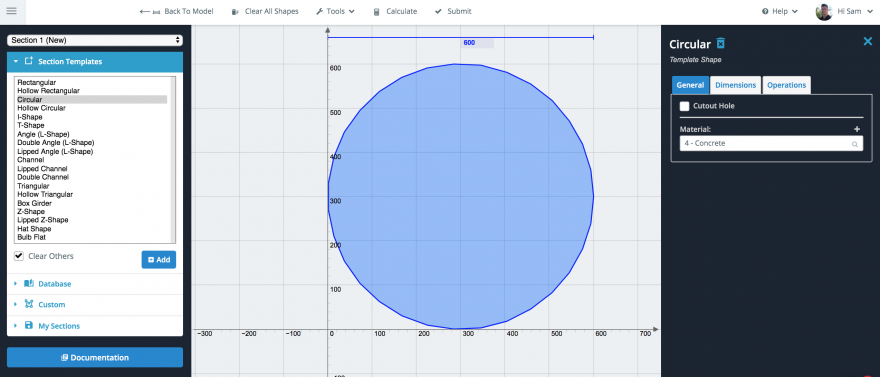Click the Custom shape nodes icon
Viewport: 880px width, 377px height.
tap(29, 305)
